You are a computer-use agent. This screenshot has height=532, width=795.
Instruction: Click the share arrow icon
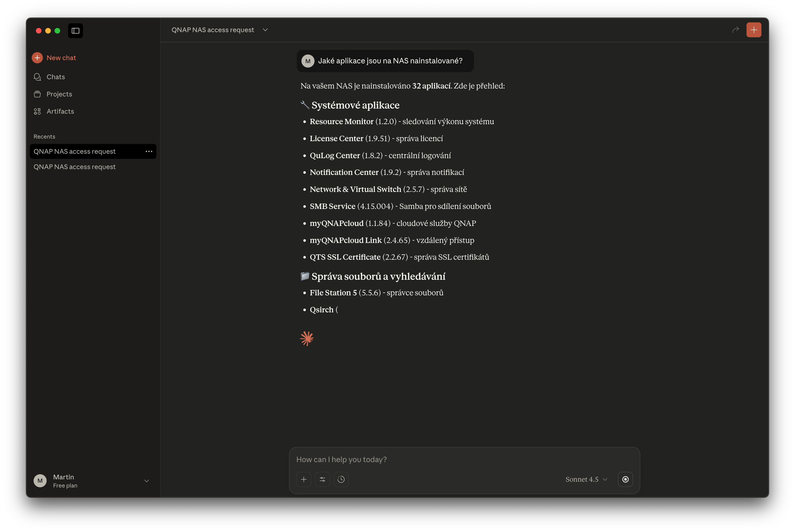736,30
